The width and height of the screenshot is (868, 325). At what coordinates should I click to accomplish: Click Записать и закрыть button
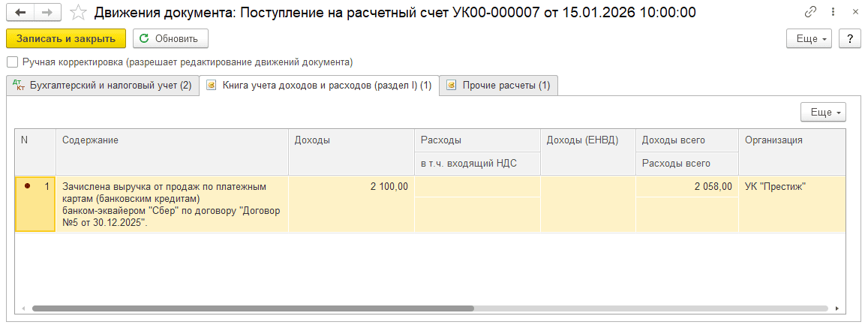[x=65, y=39]
